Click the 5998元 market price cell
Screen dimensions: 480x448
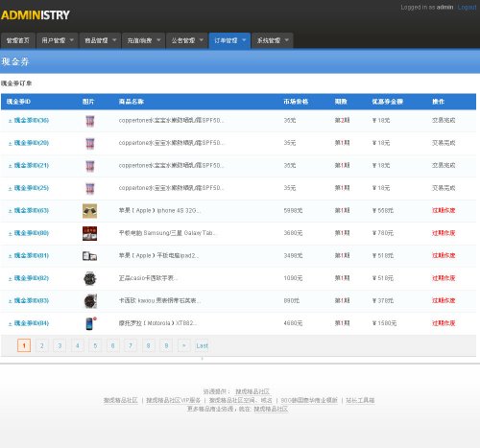[x=293, y=210]
